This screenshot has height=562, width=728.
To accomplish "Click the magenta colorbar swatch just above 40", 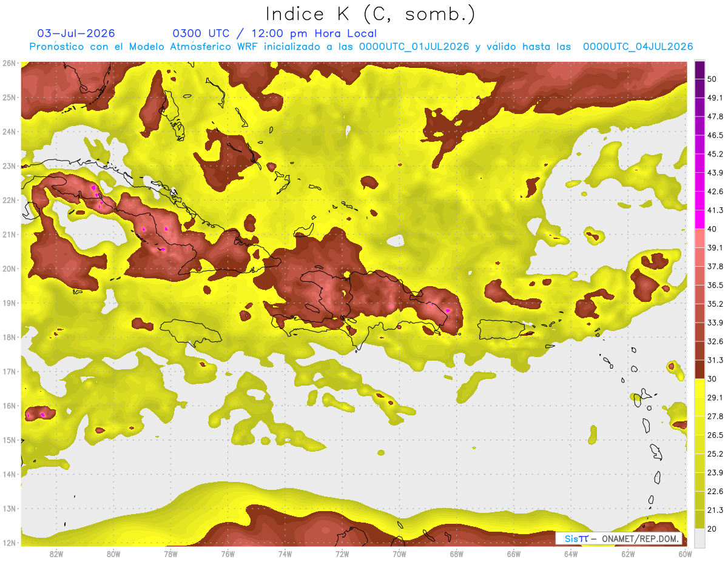I will [x=699, y=219].
